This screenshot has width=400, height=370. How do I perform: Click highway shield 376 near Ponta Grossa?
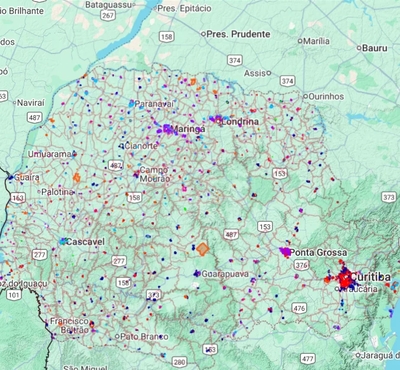301,265
